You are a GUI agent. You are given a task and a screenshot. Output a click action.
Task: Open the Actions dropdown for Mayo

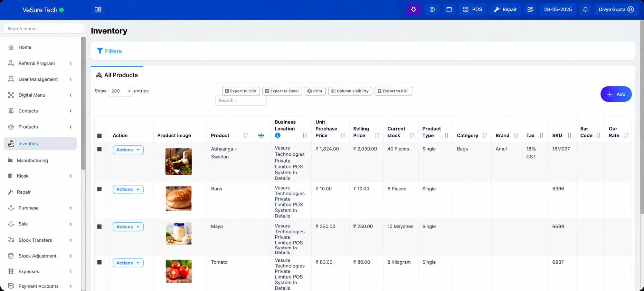point(128,227)
